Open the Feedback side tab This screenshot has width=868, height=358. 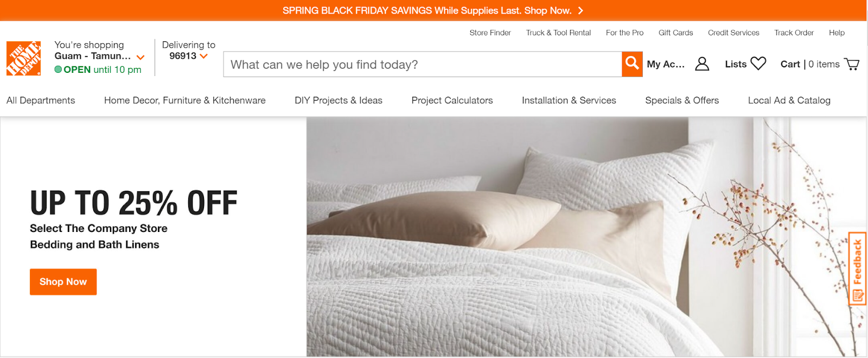(x=857, y=269)
